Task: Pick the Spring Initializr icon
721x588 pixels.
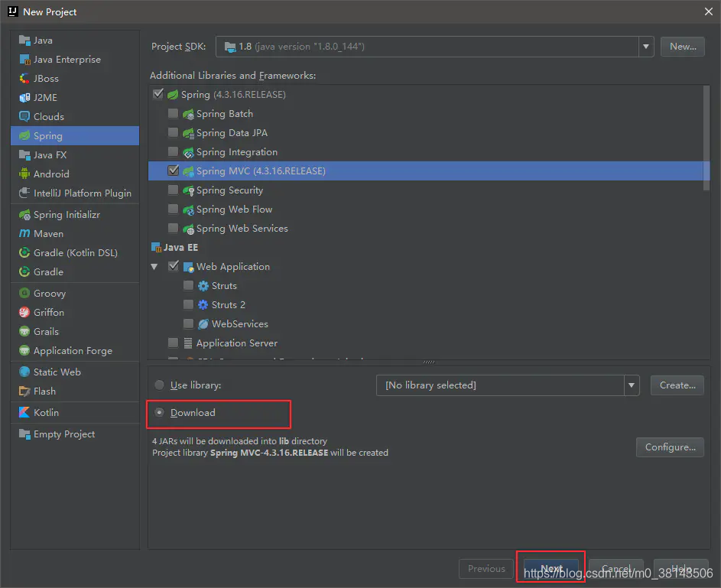Action: [24, 215]
